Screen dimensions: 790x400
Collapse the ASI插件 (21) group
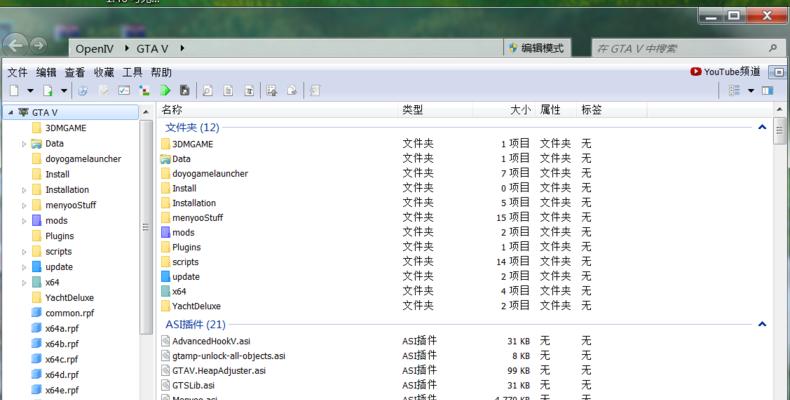tap(762, 324)
